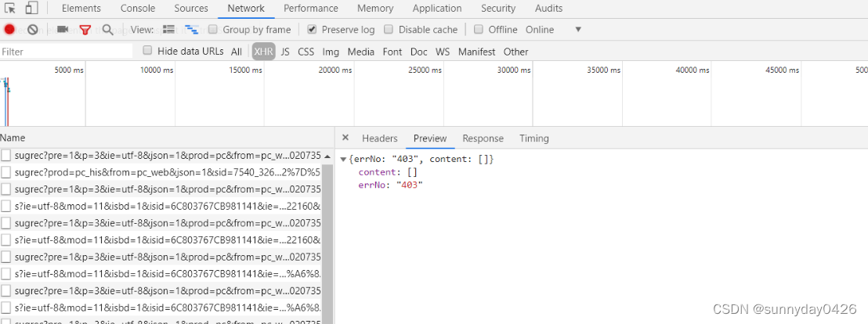Viewport: 868px width, 324px height.
Task: Check Hide data URLs option
Action: pos(147,51)
